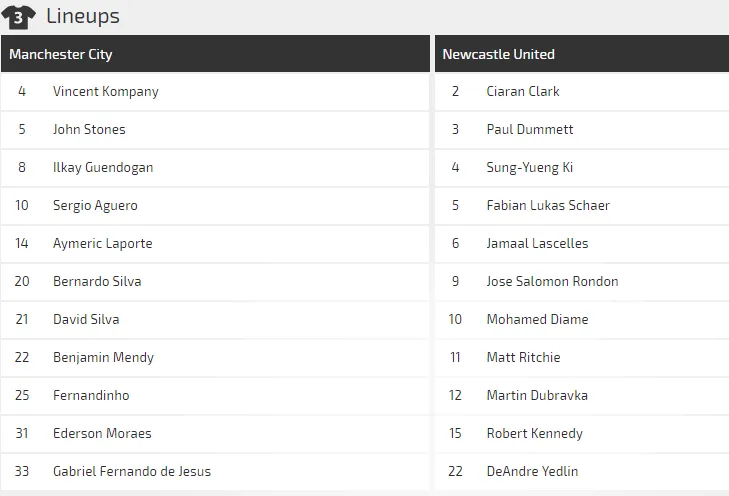Open Ilkay Guendogan's profile

click(x=103, y=167)
